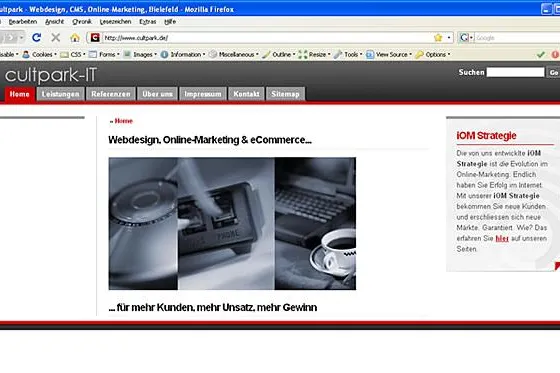Open the Lesezeichen menu
Viewport: 560px width, 373px height.
tap(115, 22)
